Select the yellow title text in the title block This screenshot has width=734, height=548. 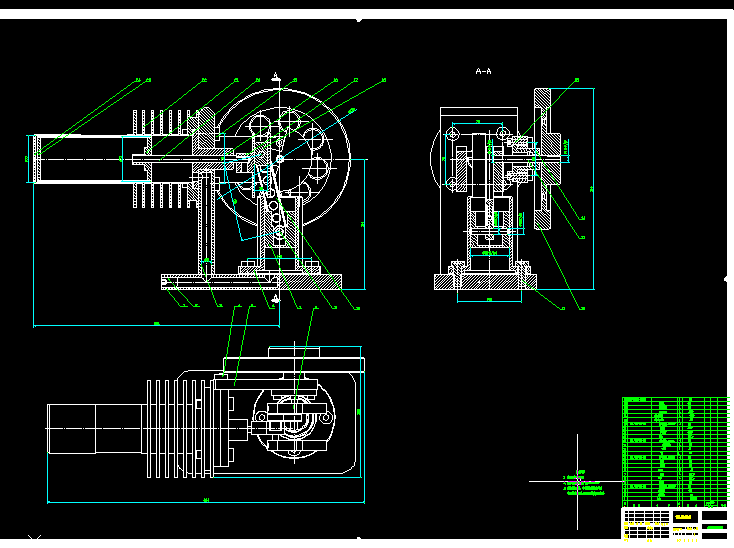[684, 517]
